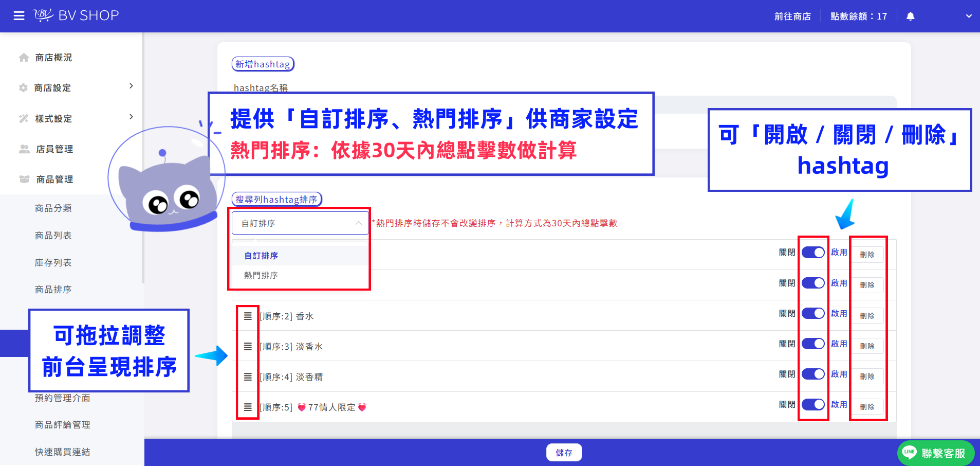Image resolution: width=980 pixels, height=466 pixels.
Task: Open 庫存列表 submenu item
Action: [x=53, y=263]
